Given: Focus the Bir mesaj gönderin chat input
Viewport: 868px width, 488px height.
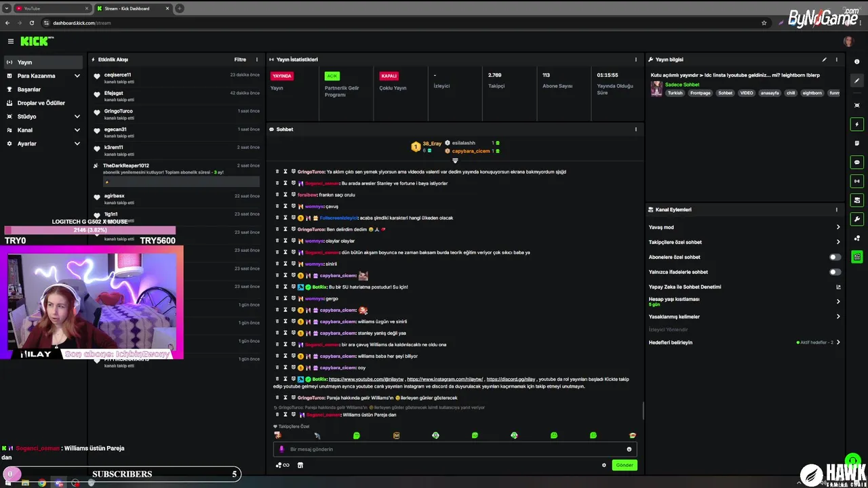Looking at the screenshot, I should coord(454,449).
